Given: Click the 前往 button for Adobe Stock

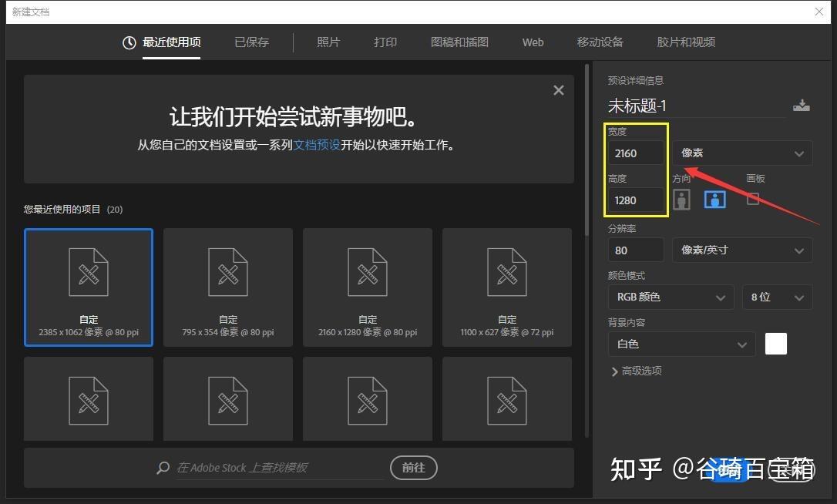Looking at the screenshot, I should tap(414, 468).
